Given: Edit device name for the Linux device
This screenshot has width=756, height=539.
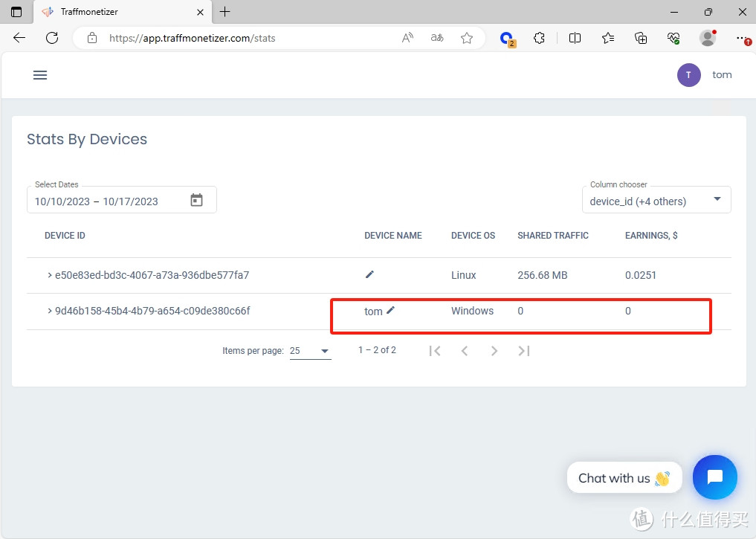Looking at the screenshot, I should click(369, 274).
